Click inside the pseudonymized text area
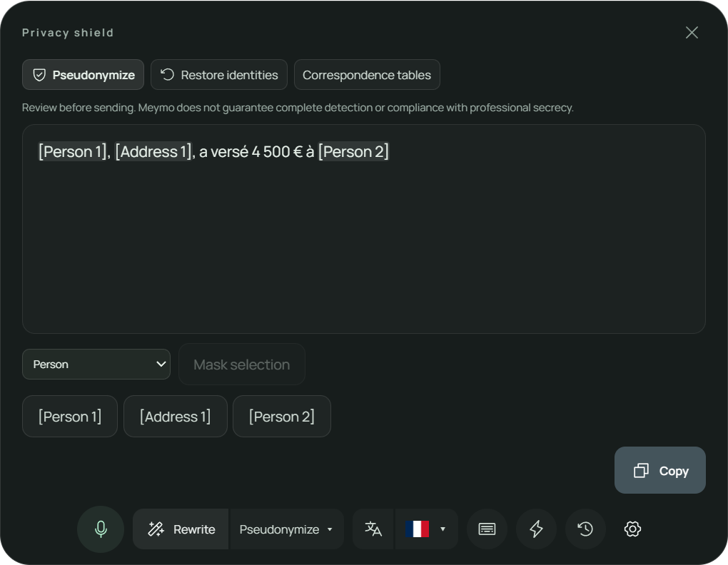Viewport: 728px width, 565px height. [x=363, y=229]
